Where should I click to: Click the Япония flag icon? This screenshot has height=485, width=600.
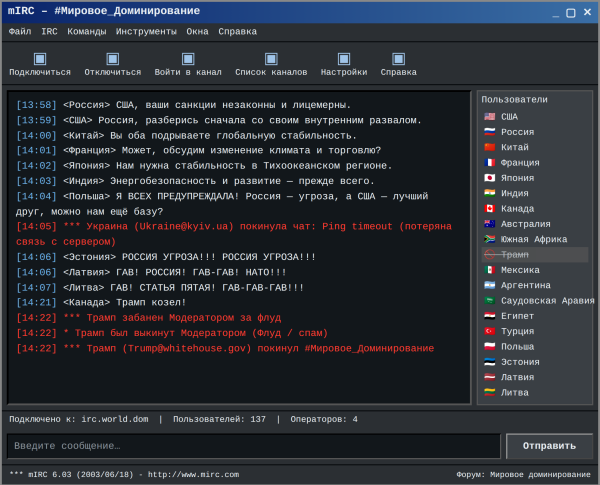pyautogui.click(x=489, y=178)
